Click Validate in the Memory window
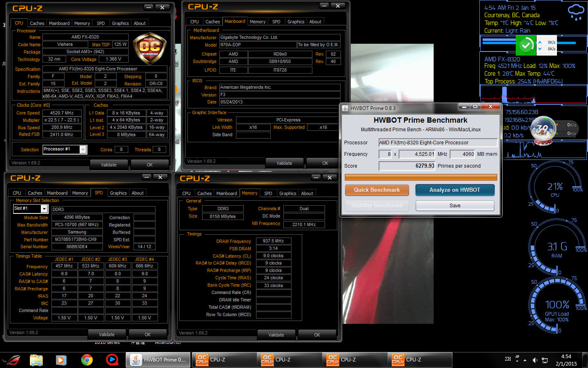This screenshot has width=588, height=368. [x=276, y=335]
